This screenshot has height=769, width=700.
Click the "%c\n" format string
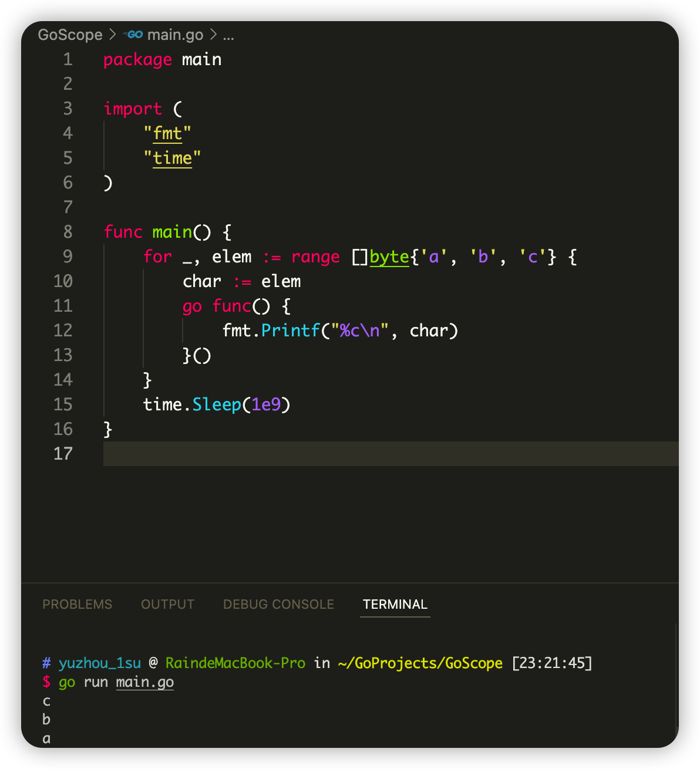(x=360, y=330)
